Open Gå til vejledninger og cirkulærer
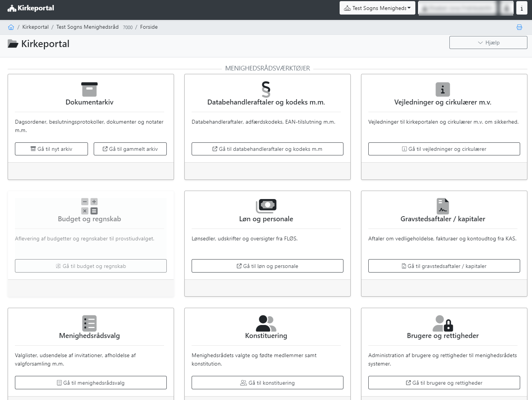 (x=444, y=149)
